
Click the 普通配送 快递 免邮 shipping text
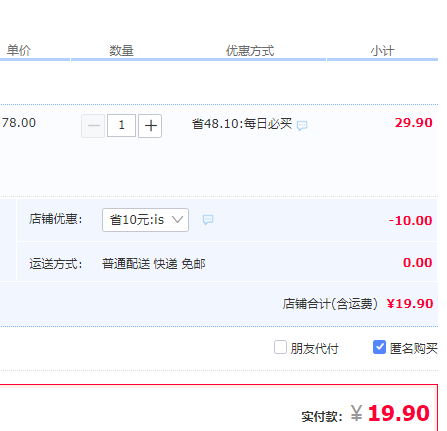pyautogui.click(x=154, y=264)
